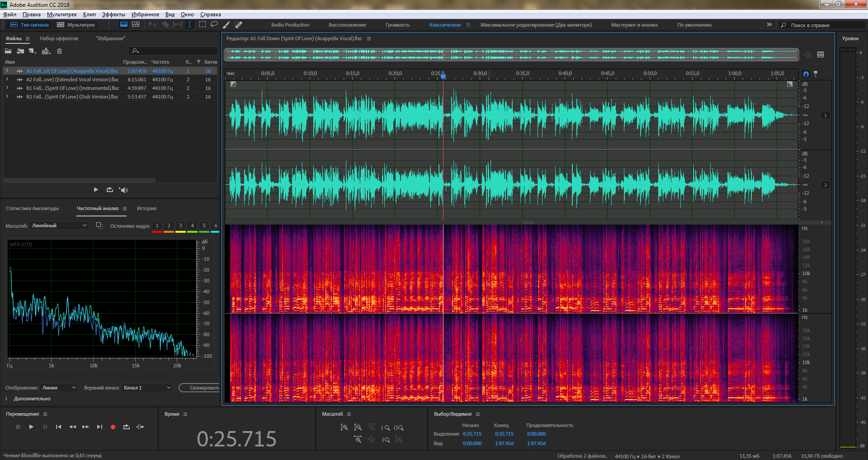This screenshot has height=460, width=868.
Task: Click the help search field
Action: pyautogui.click(x=822, y=25)
